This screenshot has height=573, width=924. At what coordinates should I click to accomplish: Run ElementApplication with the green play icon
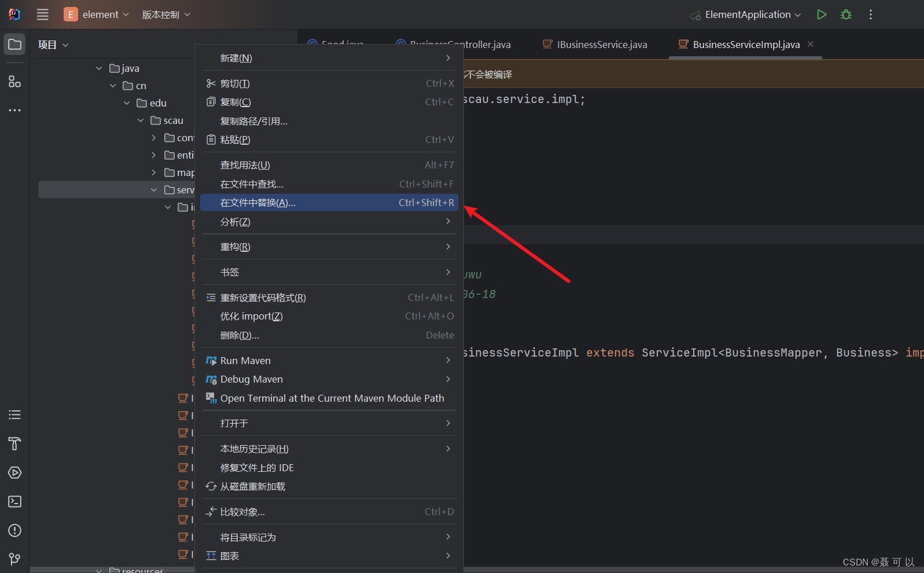[x=822, y=14]
